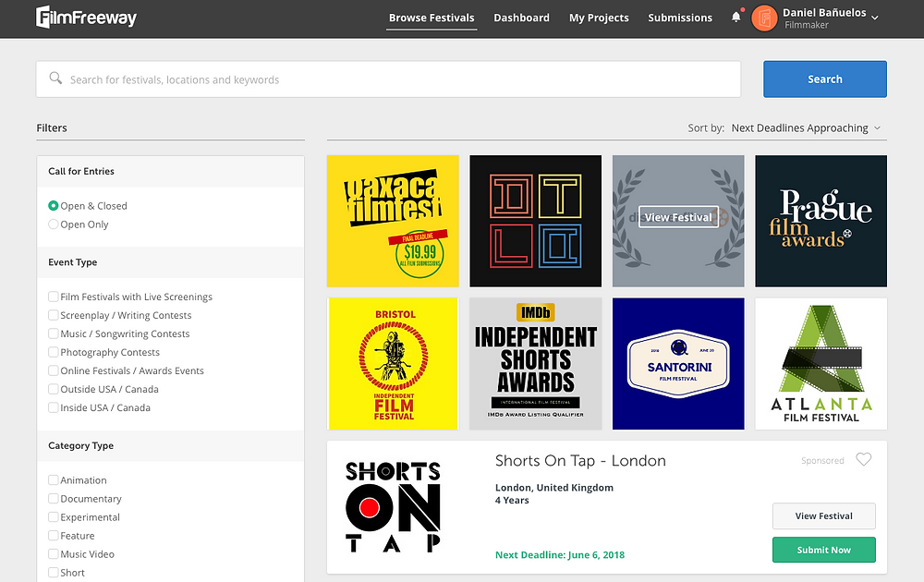Image resolution: width=924 pixels, height=582 pixels.
Task: Select Open Only radio option
Action: click(x=53, y=224)
